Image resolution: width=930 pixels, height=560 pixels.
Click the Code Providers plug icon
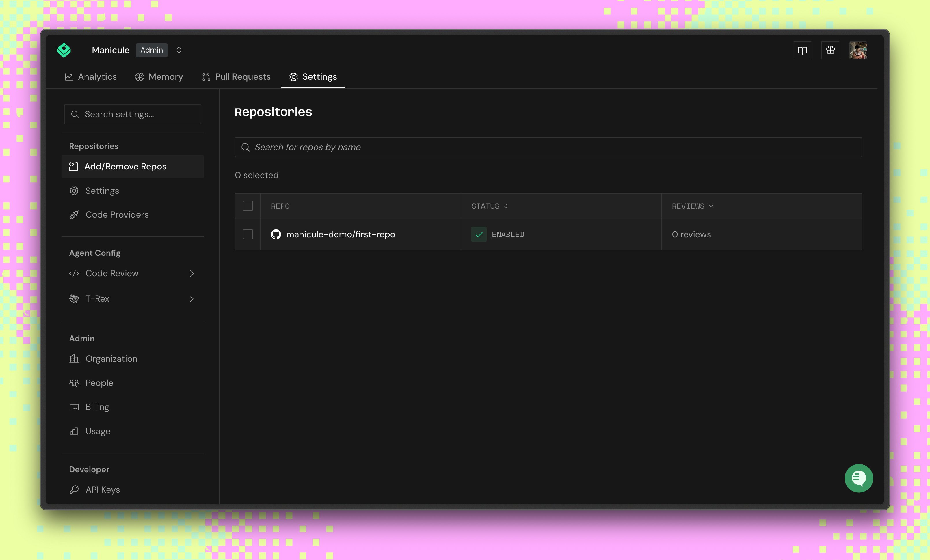[x=74, y=215]
